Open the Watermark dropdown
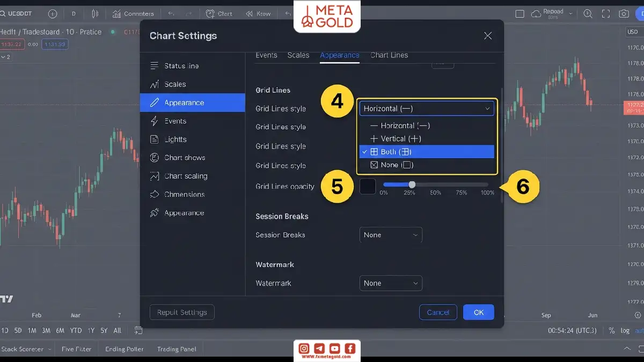 click(391, 283)
